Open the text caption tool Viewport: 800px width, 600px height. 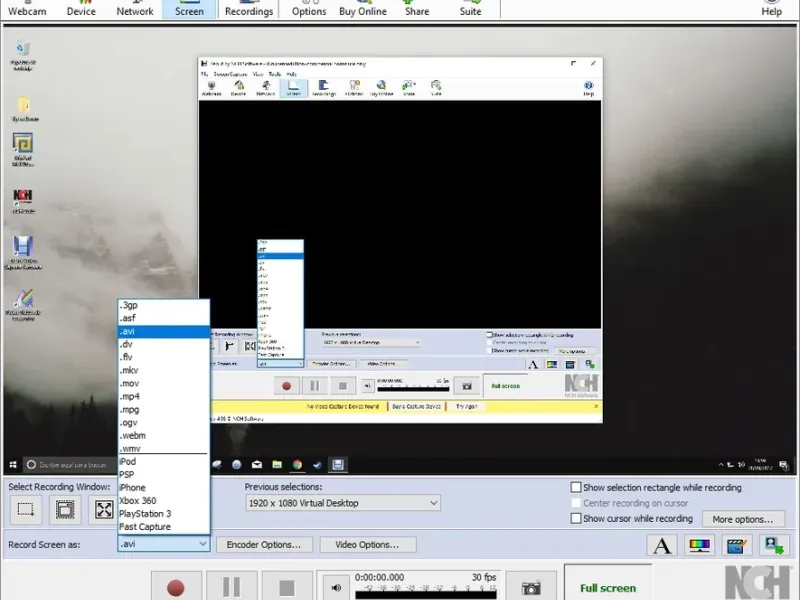662,545
